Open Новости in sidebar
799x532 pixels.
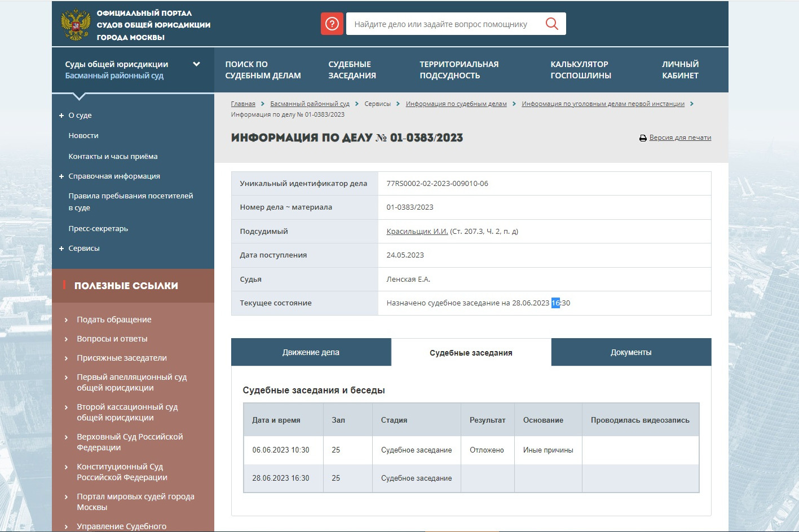83,136
